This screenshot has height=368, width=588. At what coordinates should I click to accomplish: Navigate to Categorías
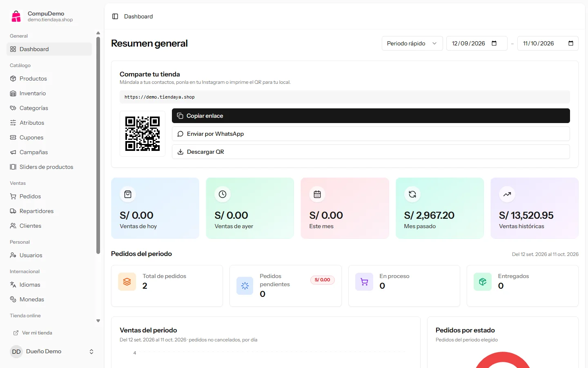(49, 108)
